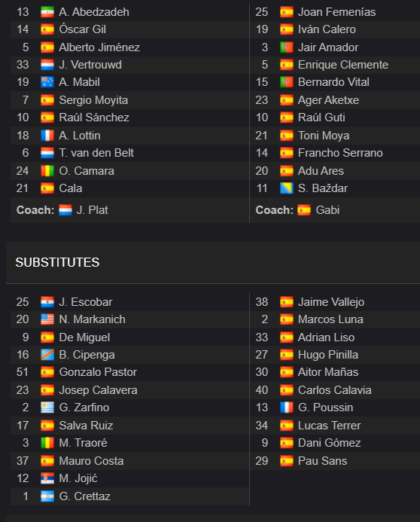Select coach Gabi's name
This screenshot has height=522, width=420.
[327, 210]
